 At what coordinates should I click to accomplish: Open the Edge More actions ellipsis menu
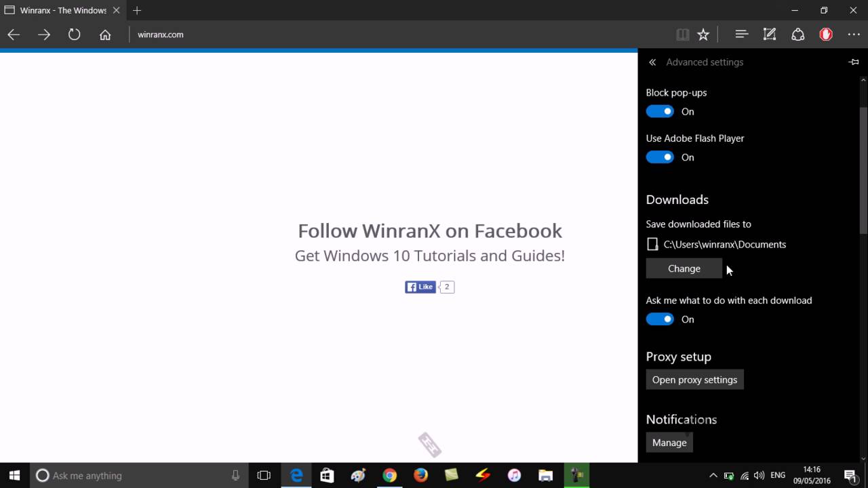coord(854,35)
